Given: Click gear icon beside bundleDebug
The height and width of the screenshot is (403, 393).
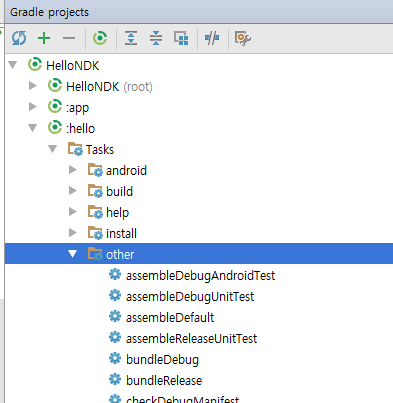Looking at the screenshot, I should pyautogui.click(x=115, y=358).
